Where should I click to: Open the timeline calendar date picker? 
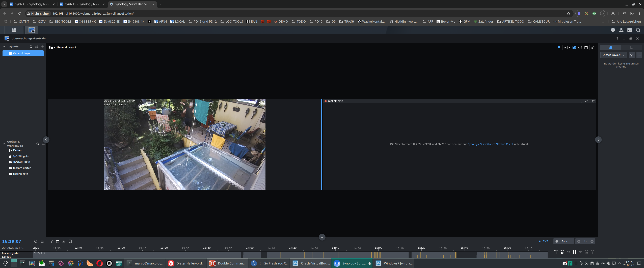(58, 241)
